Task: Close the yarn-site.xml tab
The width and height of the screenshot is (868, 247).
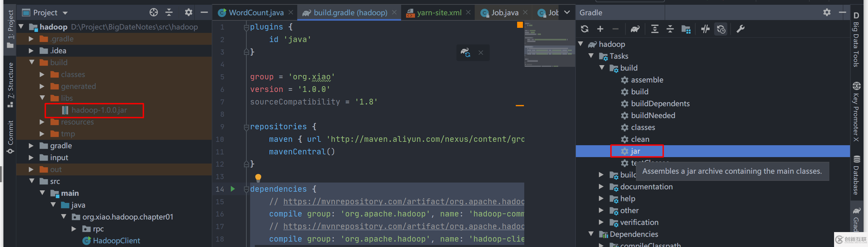Action: point(468,13)
